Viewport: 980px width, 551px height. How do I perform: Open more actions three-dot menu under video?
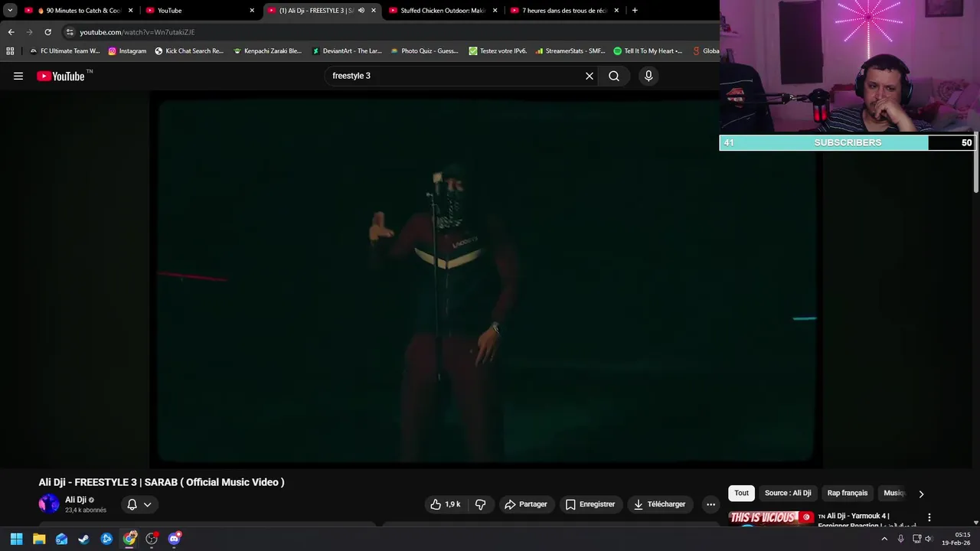tap(710, 504)
